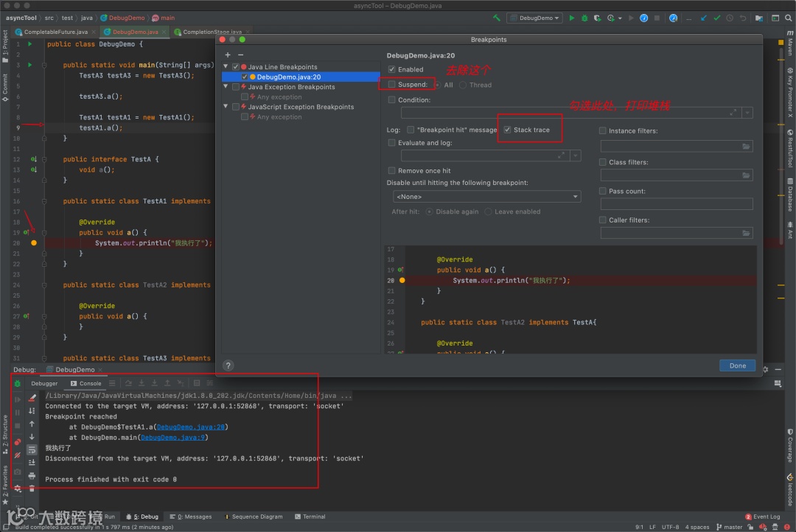Enable the Remove once hit checkbox
Screen dimensions: 796x532
coord(392,170)
